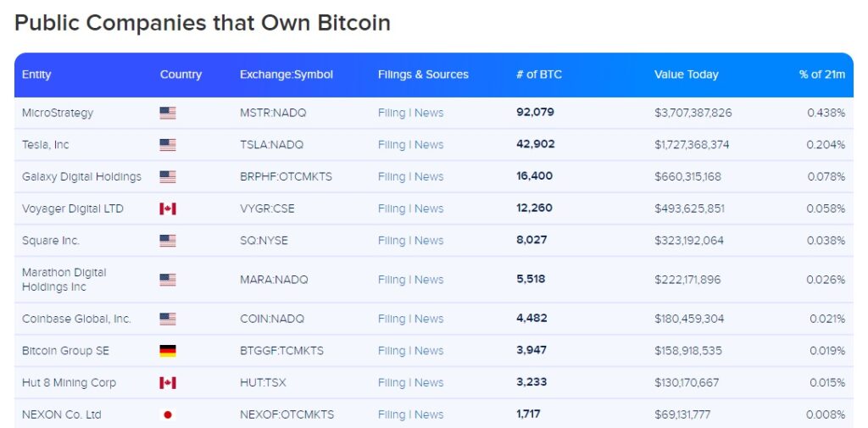Click the Canada flag for Hut 8 Mining Corp
The width and height of the screenshot is (868, 428).
(x=168, y=383)
